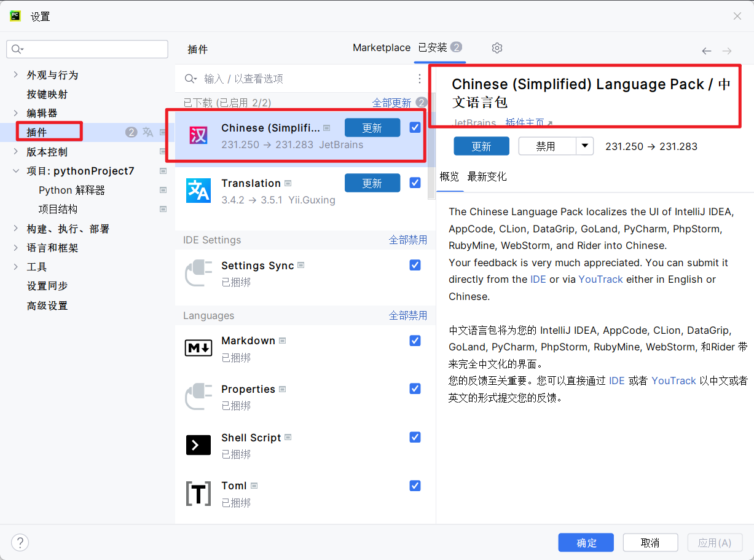The image size is (754, 560).
Task: Toggle the Markdown plugin checkbox
Action: tap(415, 341)
